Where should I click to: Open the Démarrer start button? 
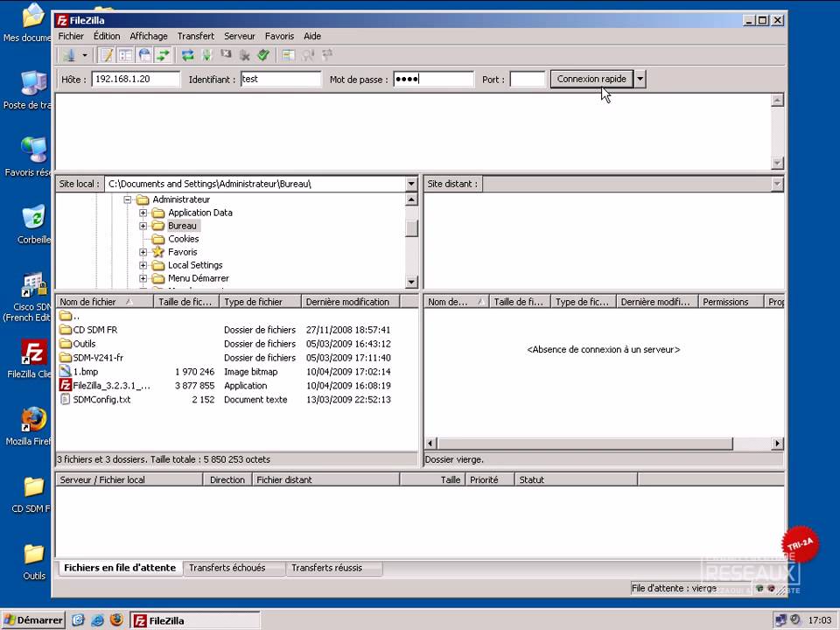coord(33,620)
